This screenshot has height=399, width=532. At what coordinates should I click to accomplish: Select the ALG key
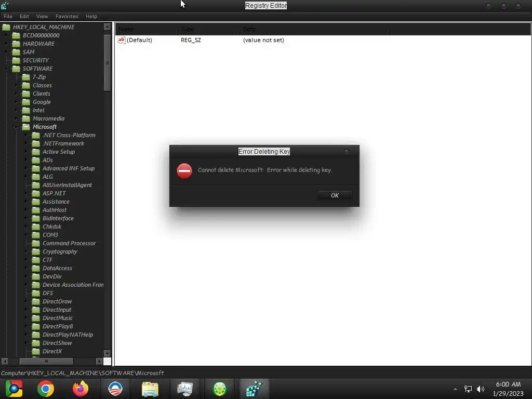click(47, 177)
